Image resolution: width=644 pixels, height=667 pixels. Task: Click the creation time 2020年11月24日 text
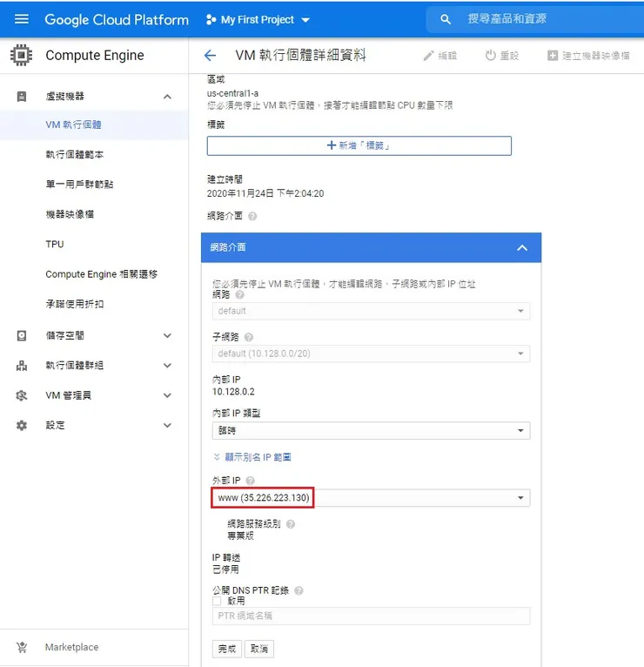click(265, 193)
